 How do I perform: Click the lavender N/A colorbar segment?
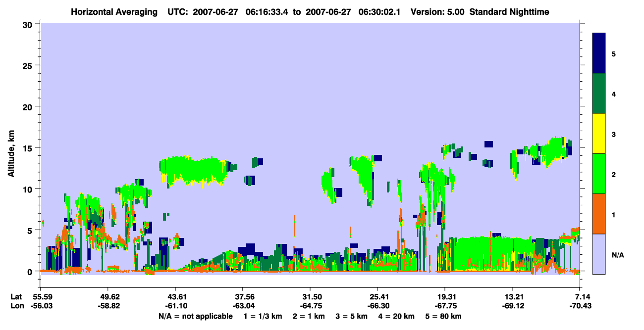click(599, 254)
